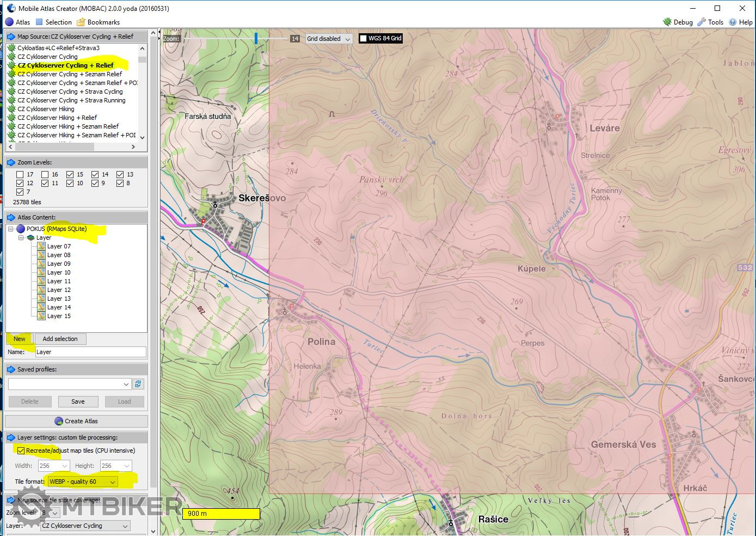Viewport: 756px width, 536px height.
Task: Collapse the Atlas Content panel arrow icon
Action: coord(11,217)
